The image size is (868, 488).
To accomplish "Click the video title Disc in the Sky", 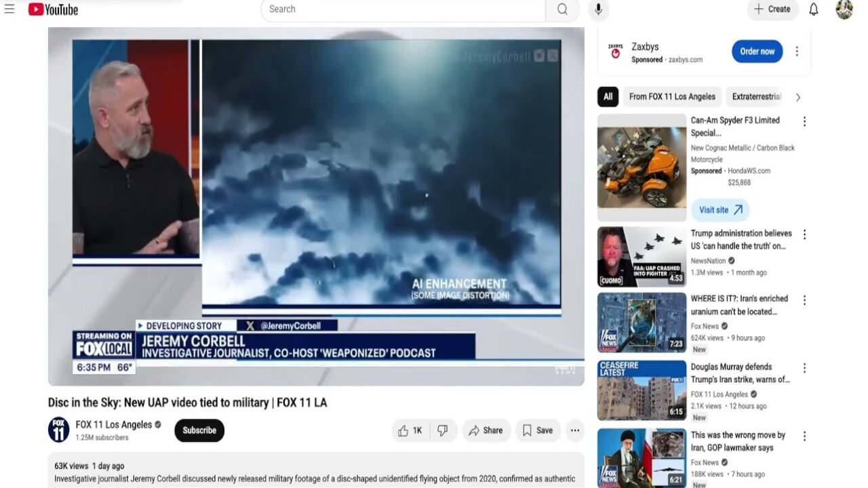I will [x=187, y=403].
